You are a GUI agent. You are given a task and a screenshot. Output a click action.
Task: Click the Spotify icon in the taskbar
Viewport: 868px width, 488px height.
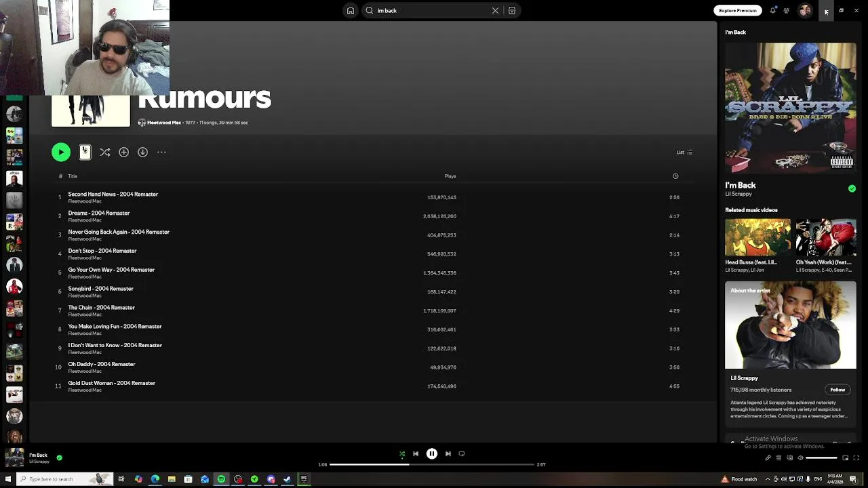coord(221,479)
